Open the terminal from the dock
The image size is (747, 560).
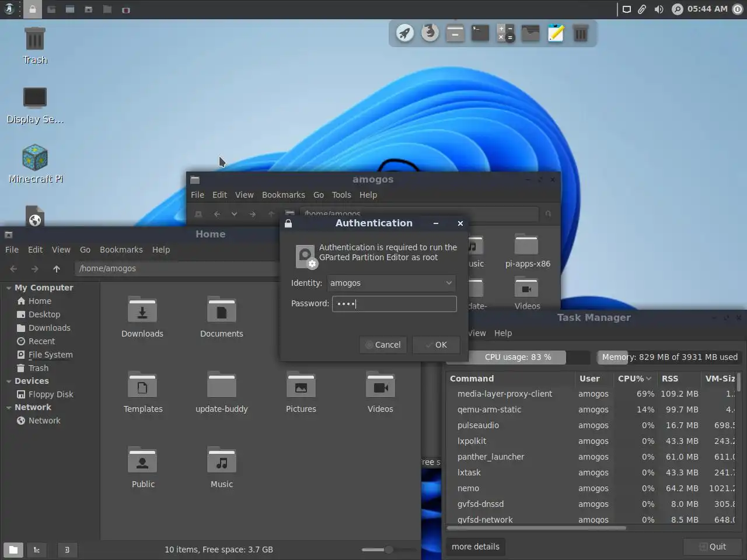480,33
